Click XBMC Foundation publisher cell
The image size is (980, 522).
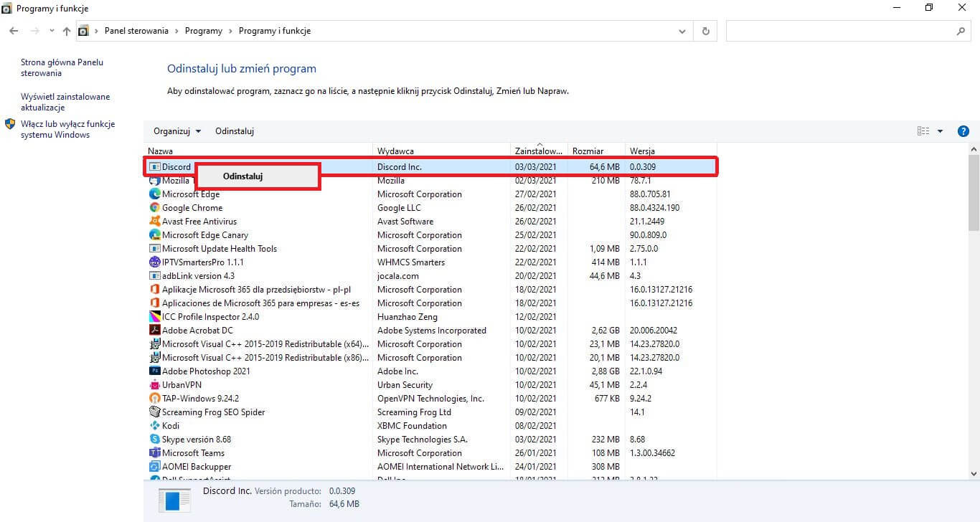(x=412, y=426)
